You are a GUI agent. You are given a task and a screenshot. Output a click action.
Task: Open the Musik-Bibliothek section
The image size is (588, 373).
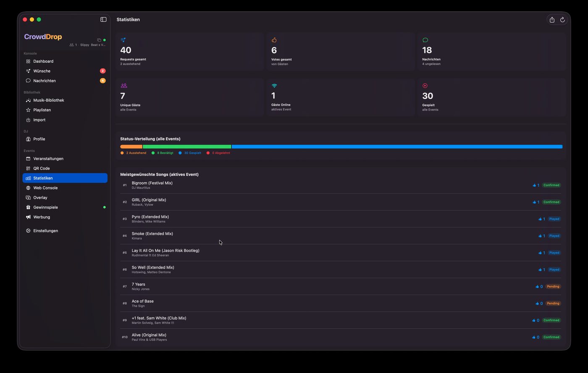[48, 101]
